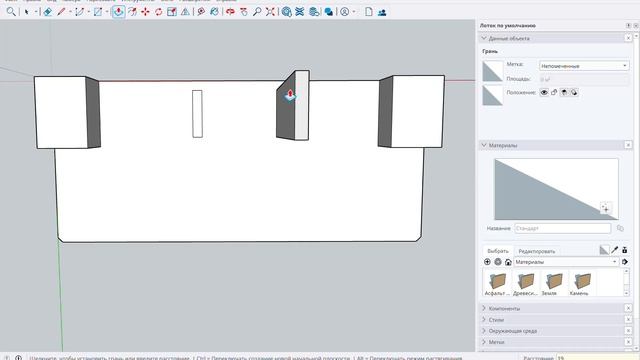Choose the Zoom magnifier tool
Image resolution: width=640 pixels, height=360 pixels.
click(x=257, y=12)
